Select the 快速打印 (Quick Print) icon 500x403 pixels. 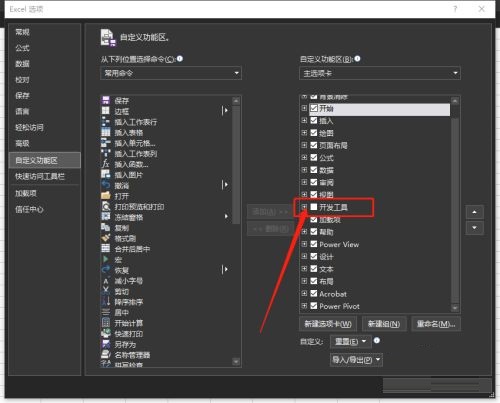tap(106, 334)
